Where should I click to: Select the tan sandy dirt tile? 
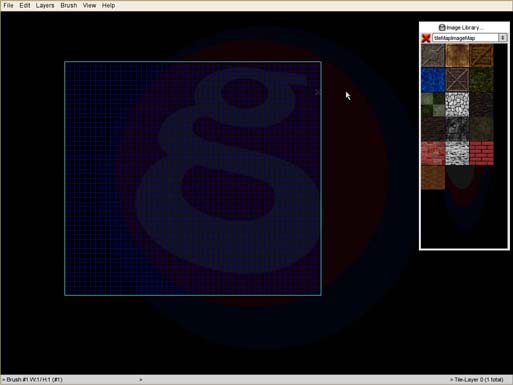click(457, 56)
